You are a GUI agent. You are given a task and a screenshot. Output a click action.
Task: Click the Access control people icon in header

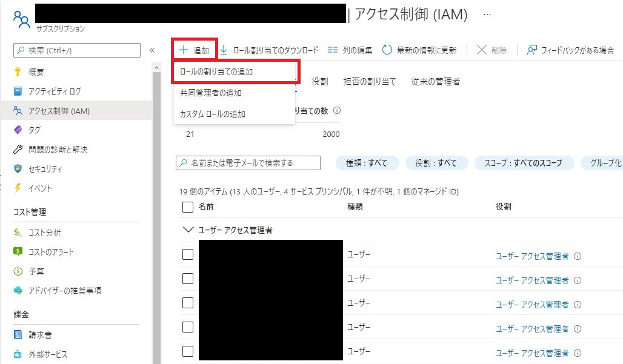pyautogui.click(x=21, y=19)
